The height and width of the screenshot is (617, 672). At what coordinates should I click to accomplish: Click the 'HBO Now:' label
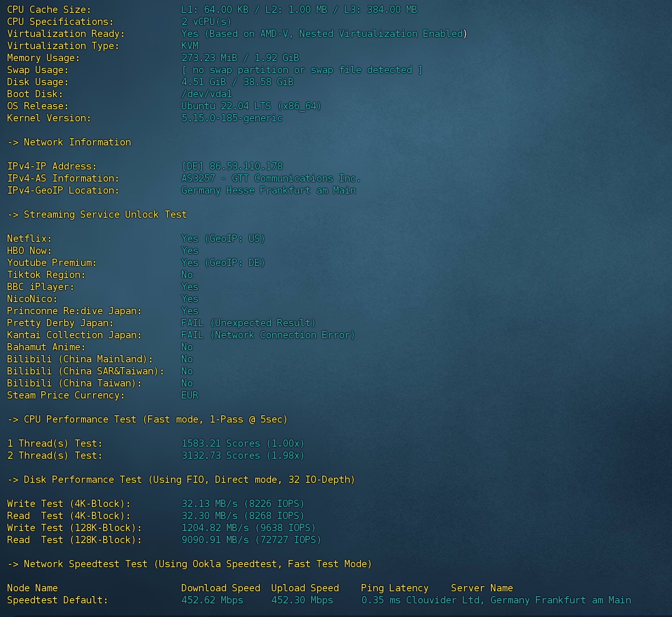(29, 250)
